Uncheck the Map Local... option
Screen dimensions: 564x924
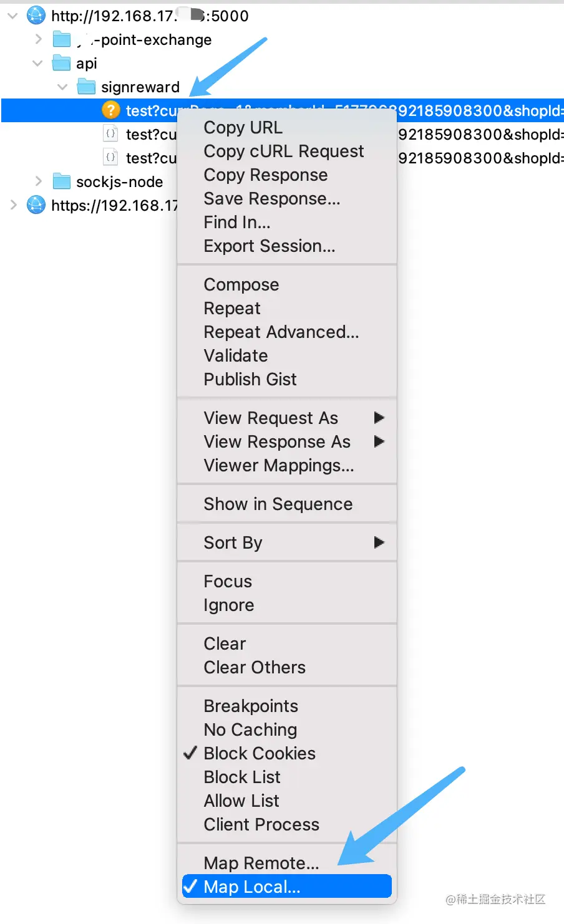[x=251, y=887]
